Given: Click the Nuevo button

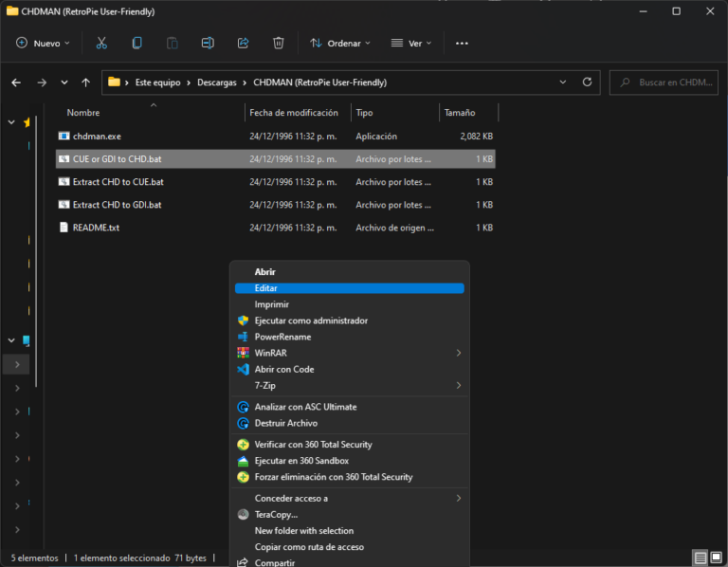Looking at the screenshot, I should 44,43.
